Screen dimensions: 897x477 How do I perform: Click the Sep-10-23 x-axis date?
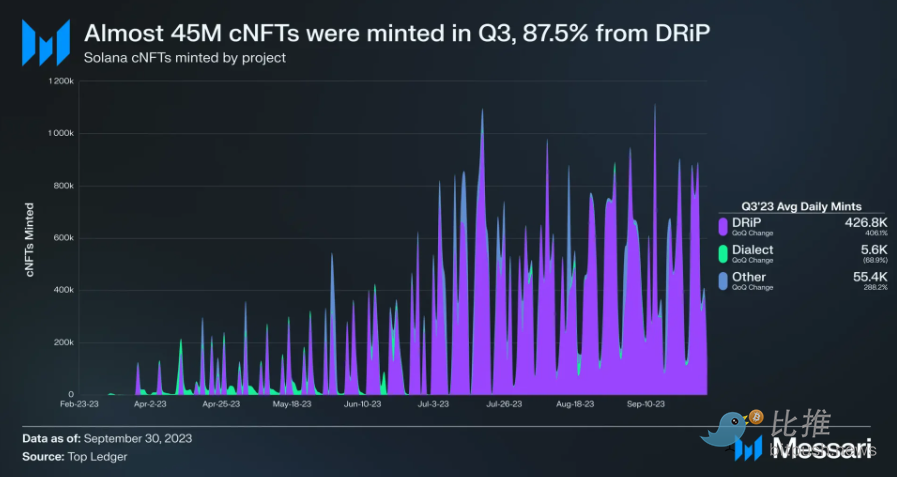646,404
